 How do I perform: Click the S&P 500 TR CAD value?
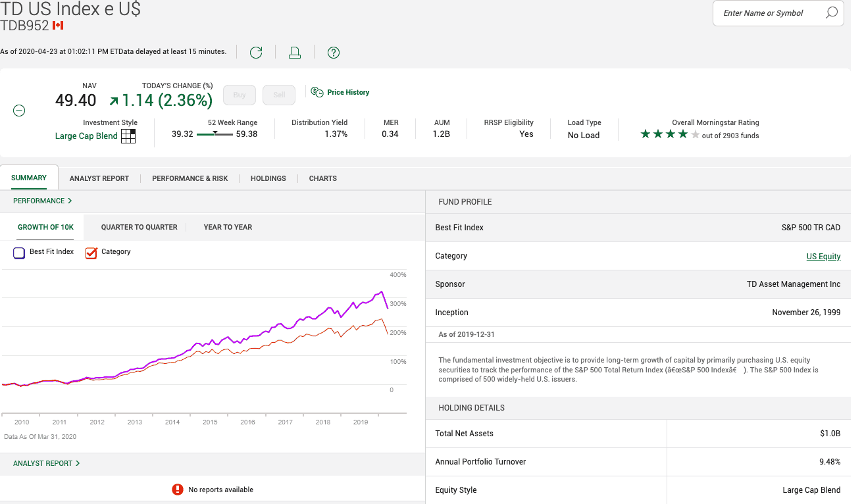pos(810,228)
